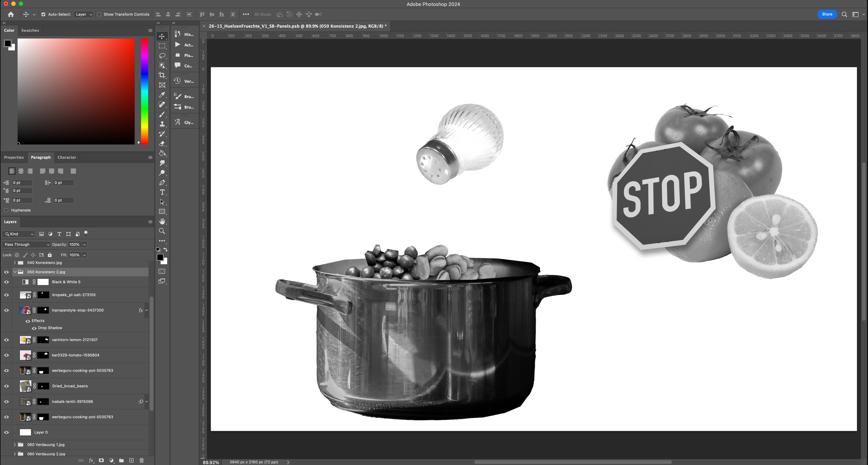Select the Crop tool
868x465 pixels.
162,75
